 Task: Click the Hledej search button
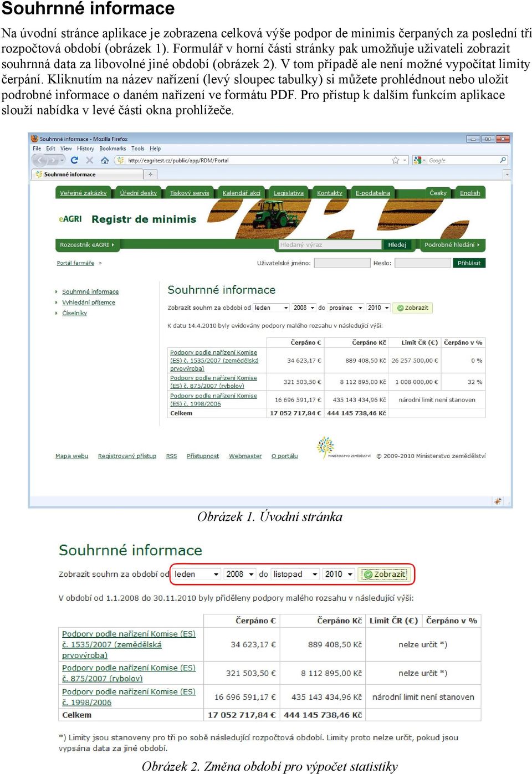click(x=397, y=244)
